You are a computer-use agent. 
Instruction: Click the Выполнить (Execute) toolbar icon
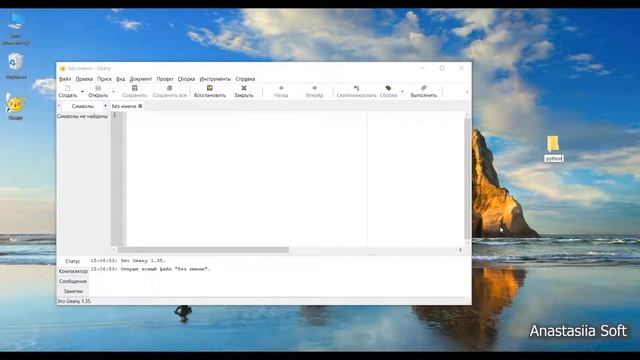point(424,91)
